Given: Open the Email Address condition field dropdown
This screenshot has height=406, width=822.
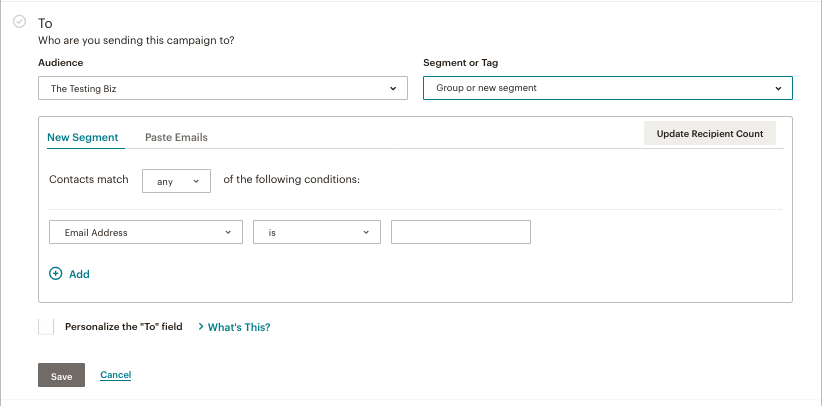Looking at the screenshot, I should [146, 232].
